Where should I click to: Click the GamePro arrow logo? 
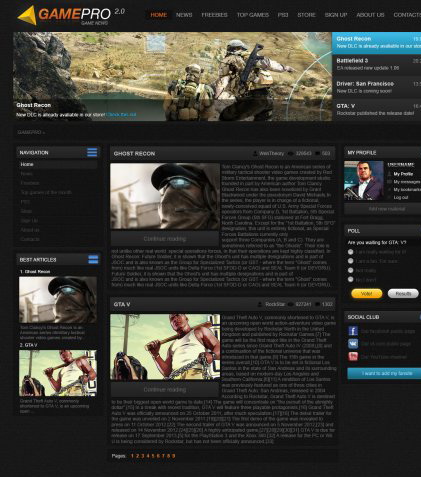coord(27,15)
